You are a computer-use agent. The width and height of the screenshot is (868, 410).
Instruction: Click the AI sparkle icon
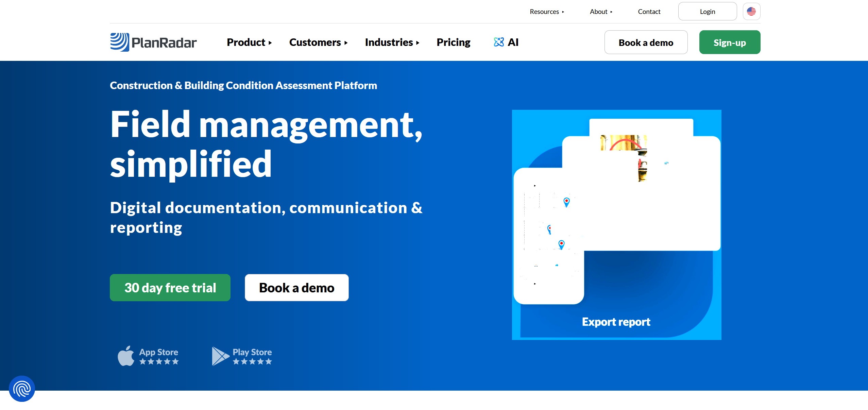[498, 42]
